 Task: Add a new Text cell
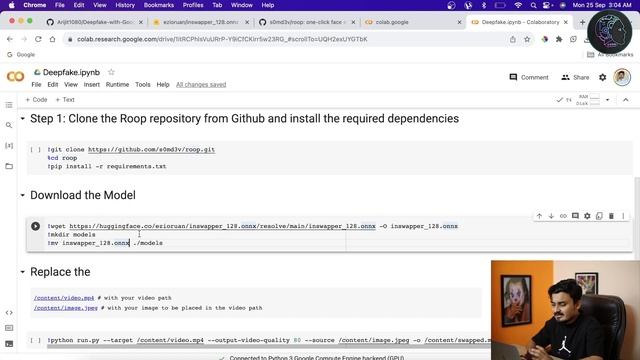65,100
